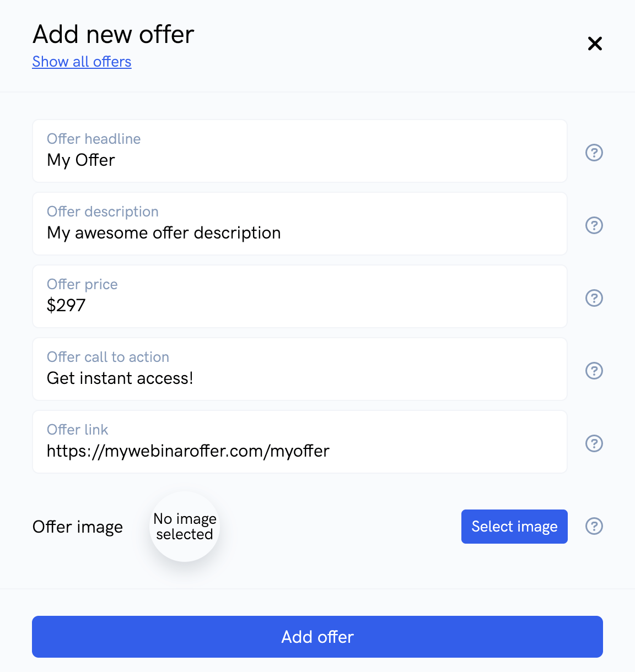The height and width of the screenshot is (672, 635).
Task: Click the Add new offer heading
Action: tap(113, 34)
